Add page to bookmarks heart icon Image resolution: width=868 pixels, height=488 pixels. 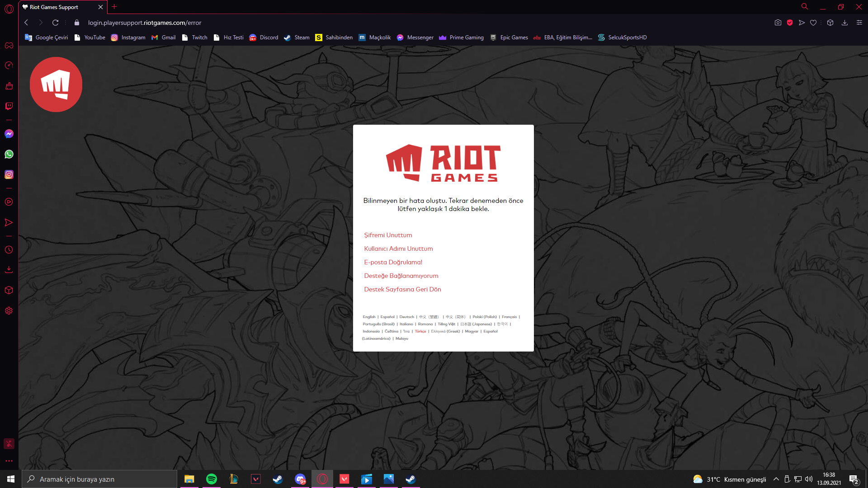(813, 23)
